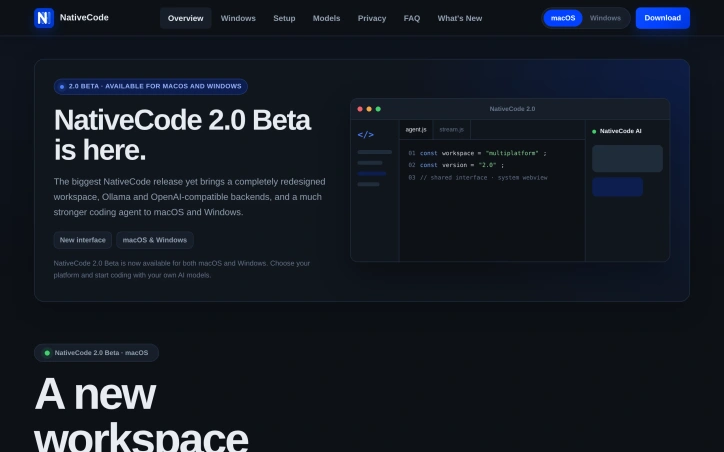
Task: Click the gray chat bubble in AI panel
Action: coord(627,158)
